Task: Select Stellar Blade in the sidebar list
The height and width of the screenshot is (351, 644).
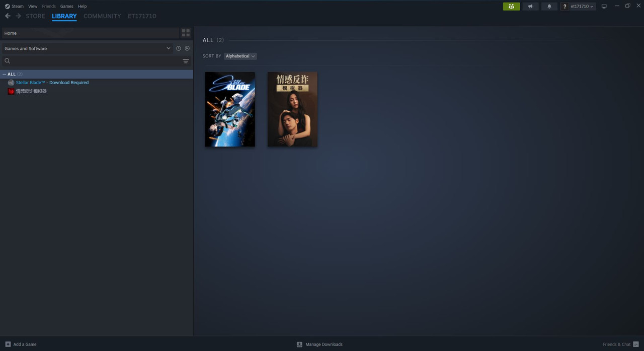Action: coord(52,83)
